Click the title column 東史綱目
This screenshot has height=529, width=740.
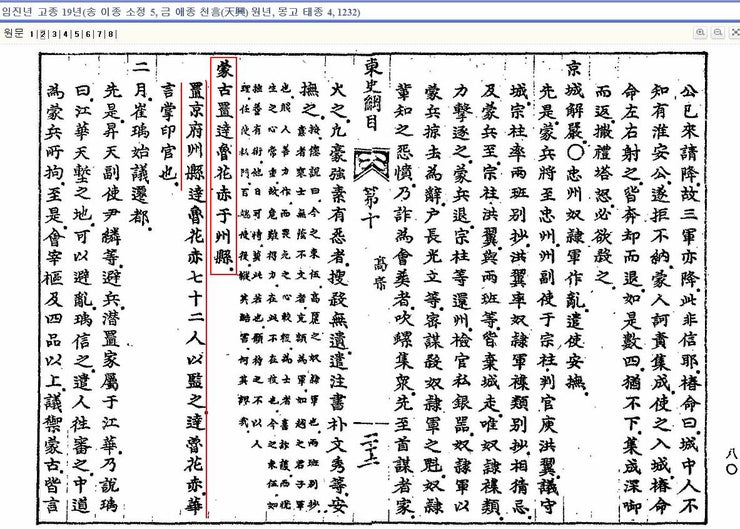click(x=372, y=97)
